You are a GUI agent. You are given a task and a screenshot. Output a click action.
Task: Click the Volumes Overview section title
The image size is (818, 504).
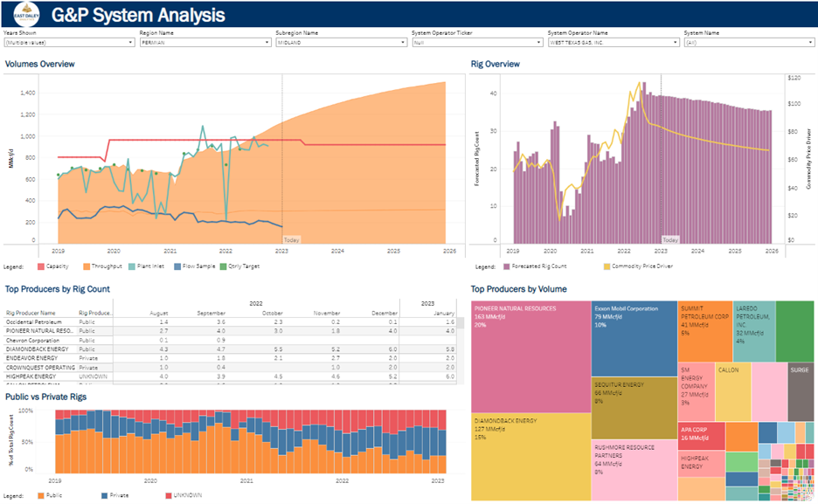pos(39,64)
